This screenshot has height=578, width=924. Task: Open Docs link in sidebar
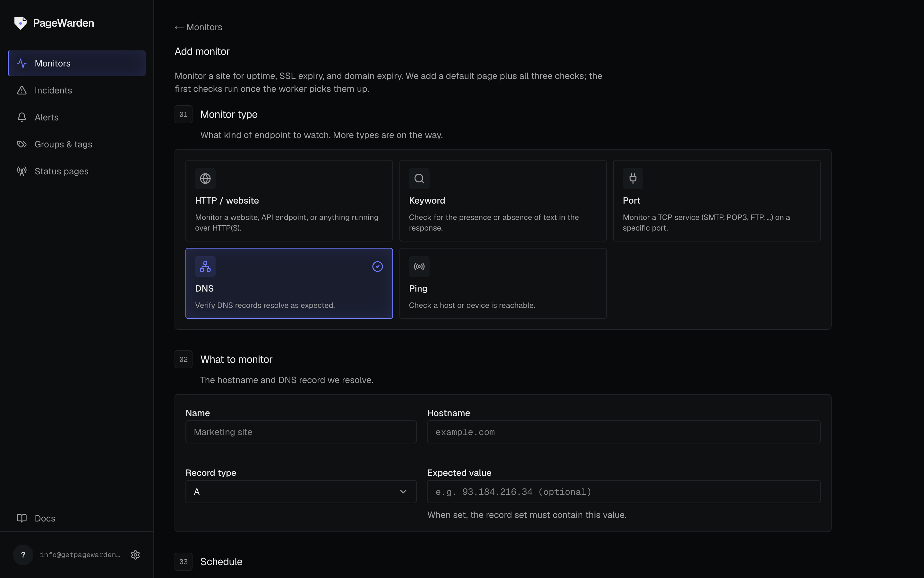pos(77,518)
